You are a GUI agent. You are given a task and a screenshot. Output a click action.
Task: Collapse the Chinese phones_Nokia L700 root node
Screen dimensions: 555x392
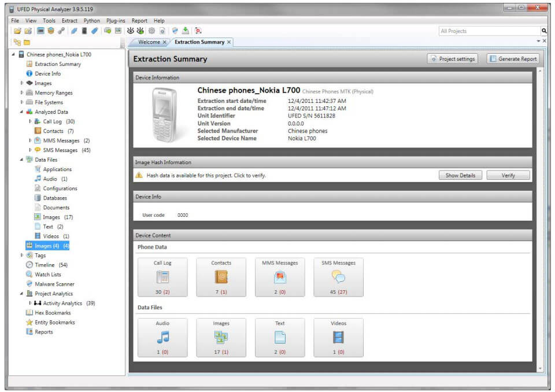point(13,54)
